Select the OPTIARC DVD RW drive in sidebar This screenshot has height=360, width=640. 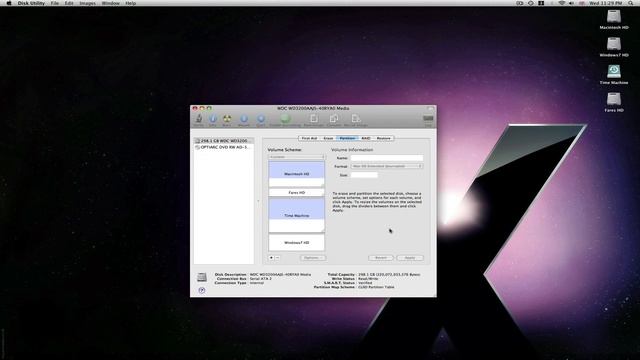click(x=223, y=147)
